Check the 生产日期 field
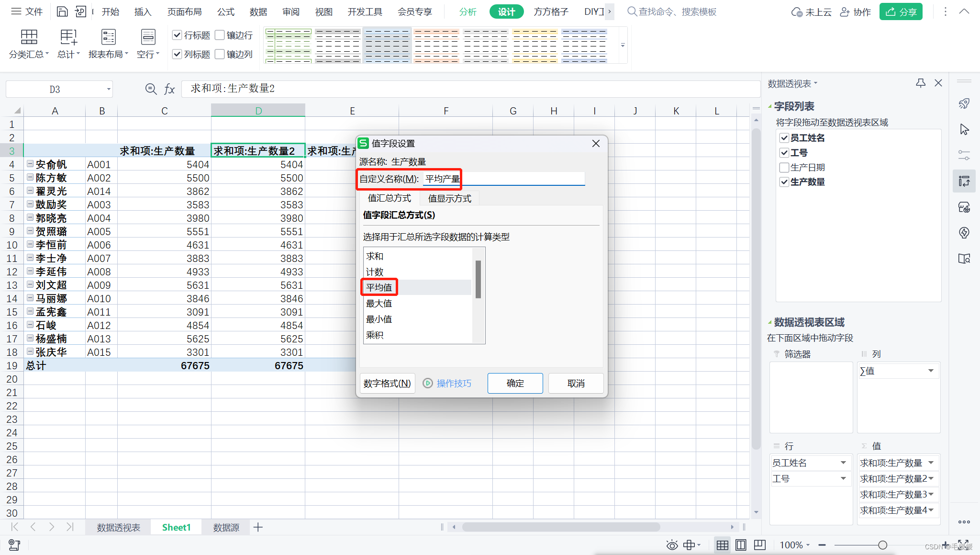Image resolution: width=980 pixels, height=555 pixels. point(784,168)
